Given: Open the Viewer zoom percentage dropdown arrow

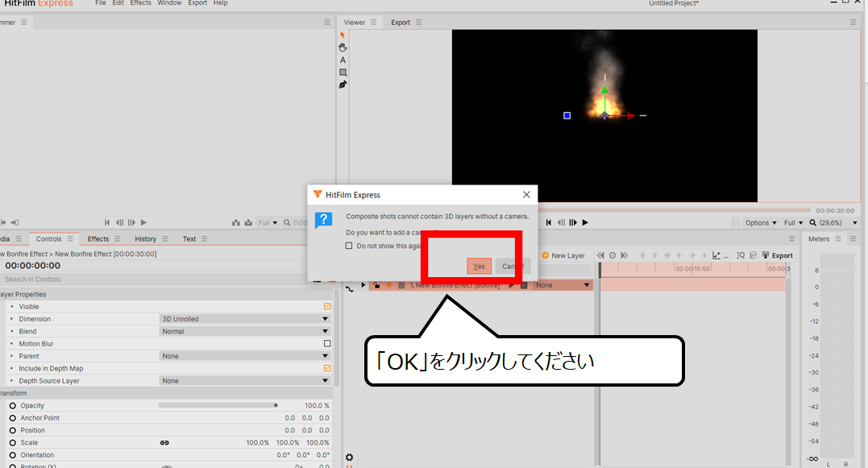Looking at the screenshot, I should pyautogui.click(x=855, y=223).
